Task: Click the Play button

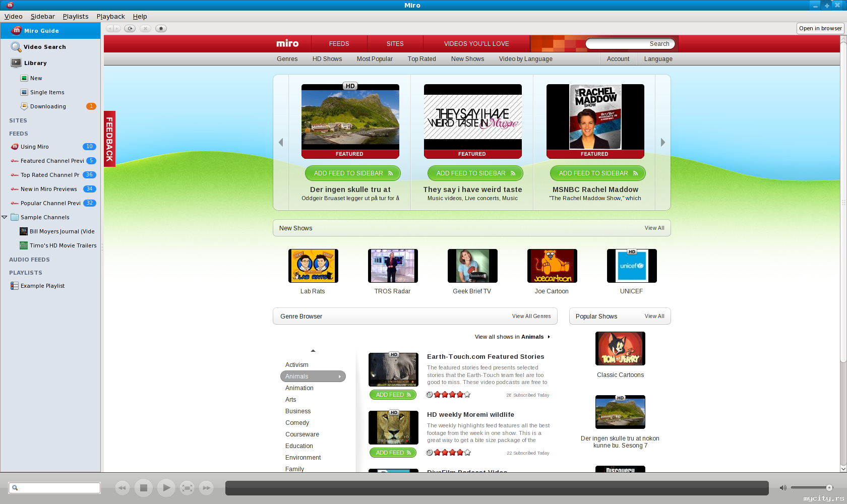Action: pyautogui.click(x=166, y=487)
